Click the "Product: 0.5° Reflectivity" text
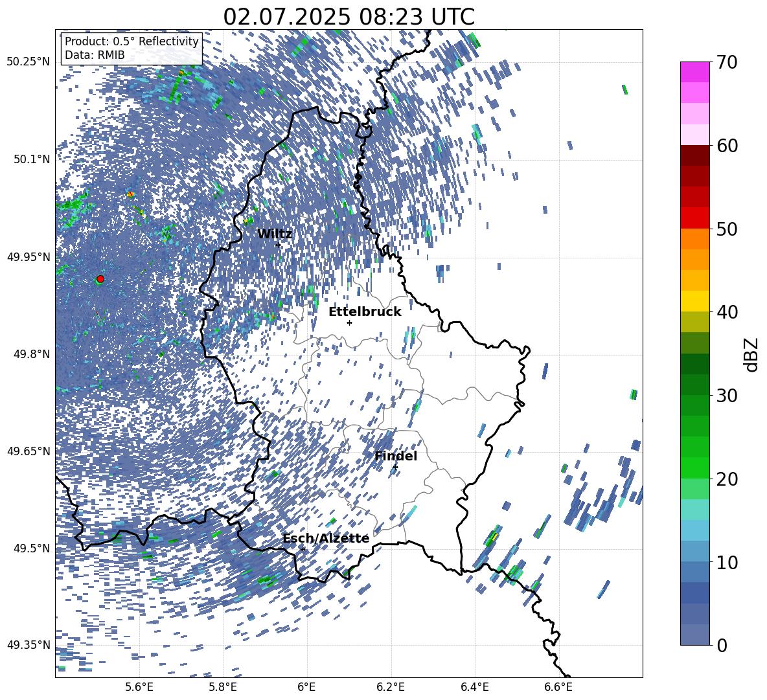 [x=132, y=41]
